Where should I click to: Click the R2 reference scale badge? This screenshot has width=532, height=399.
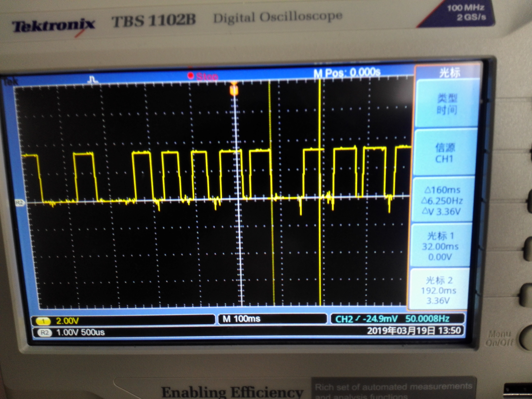coord(45,333)
